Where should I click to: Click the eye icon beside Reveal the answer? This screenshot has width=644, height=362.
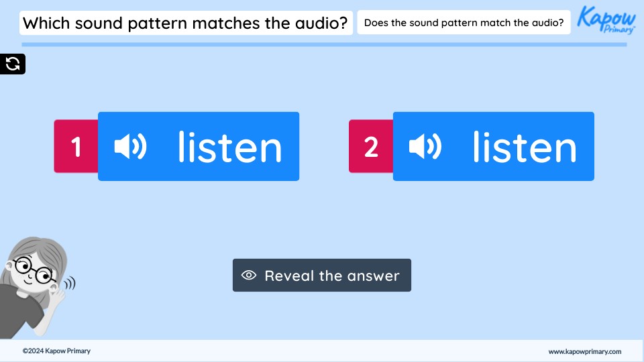[x=249, y=276]
